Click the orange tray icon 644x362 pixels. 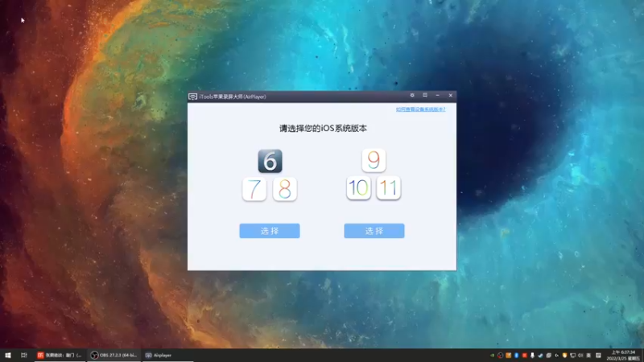point(509,356)
